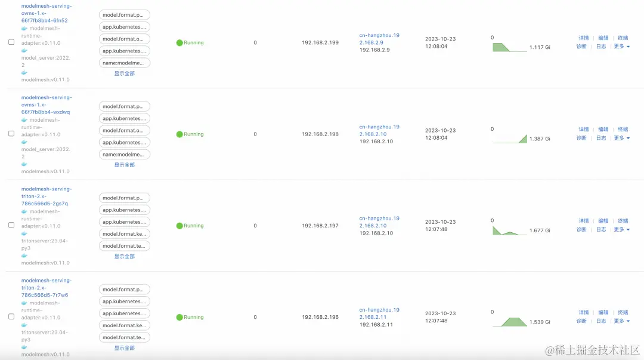This screenshot has width=644, height=360.
Task: Expand 更多 menu for pod at 192.168.2.196
Action: click(x=622, y=321)
